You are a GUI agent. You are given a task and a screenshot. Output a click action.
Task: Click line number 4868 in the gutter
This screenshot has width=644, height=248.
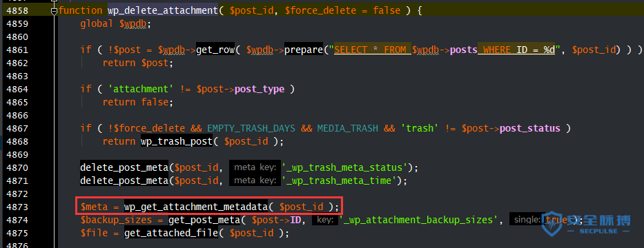pyautogui.click(x=17, y=141)
